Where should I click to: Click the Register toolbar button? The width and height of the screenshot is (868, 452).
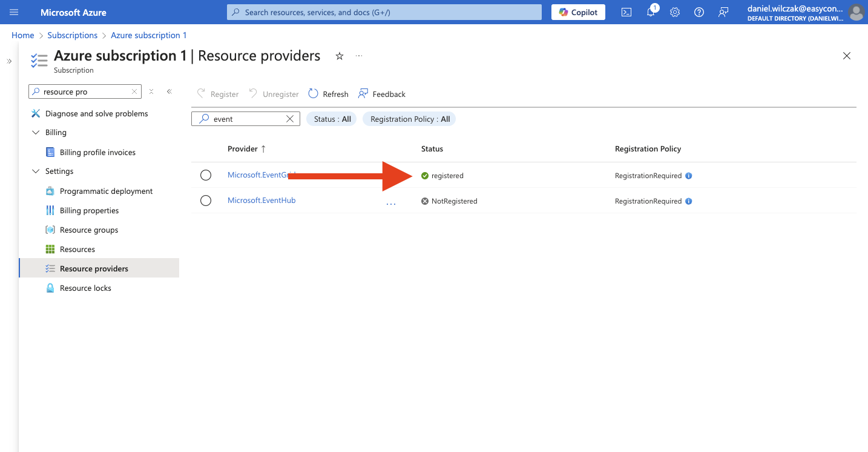click(218, 94)
